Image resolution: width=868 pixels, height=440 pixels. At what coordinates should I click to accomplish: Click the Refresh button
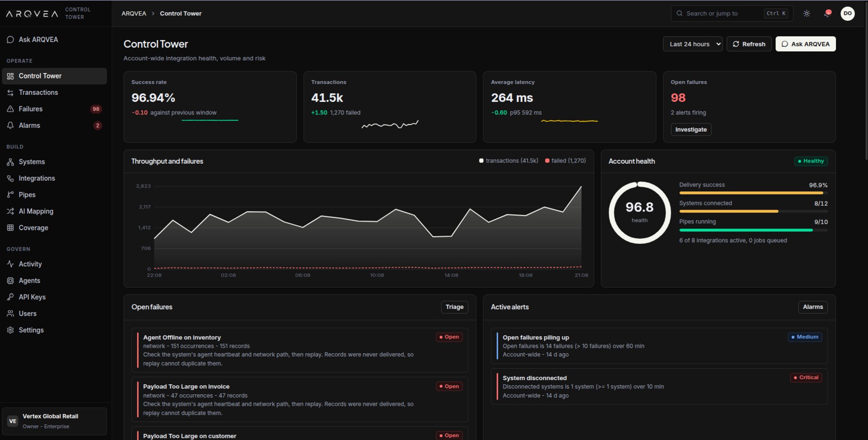click(749, 44)
